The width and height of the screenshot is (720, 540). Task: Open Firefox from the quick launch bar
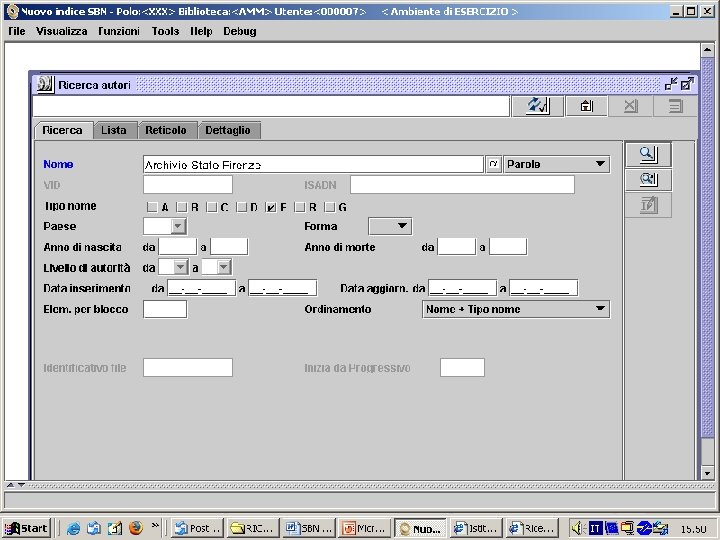pyautogui.click(x=136, y=528)
